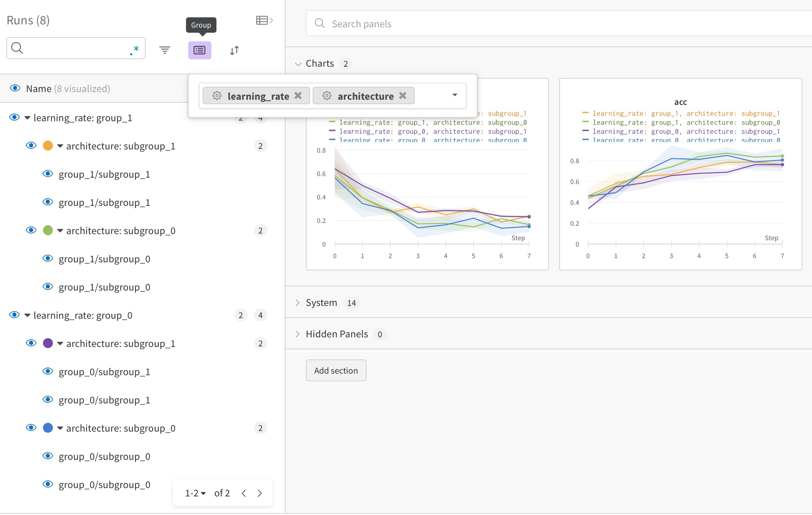This screenshot has width=812, height=515.
Task: Go to previous page of runs
Action: (x=244, y=493)
